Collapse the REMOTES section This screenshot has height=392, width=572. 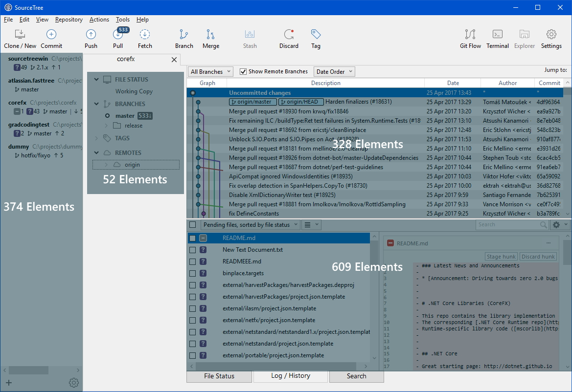click(96, 152)
